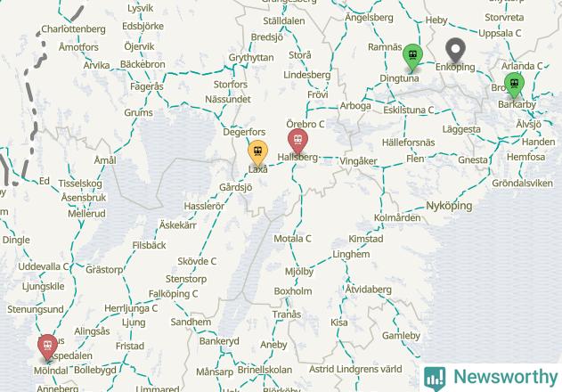
Task: Select the Örebro C station label
Action: [305, 124]
